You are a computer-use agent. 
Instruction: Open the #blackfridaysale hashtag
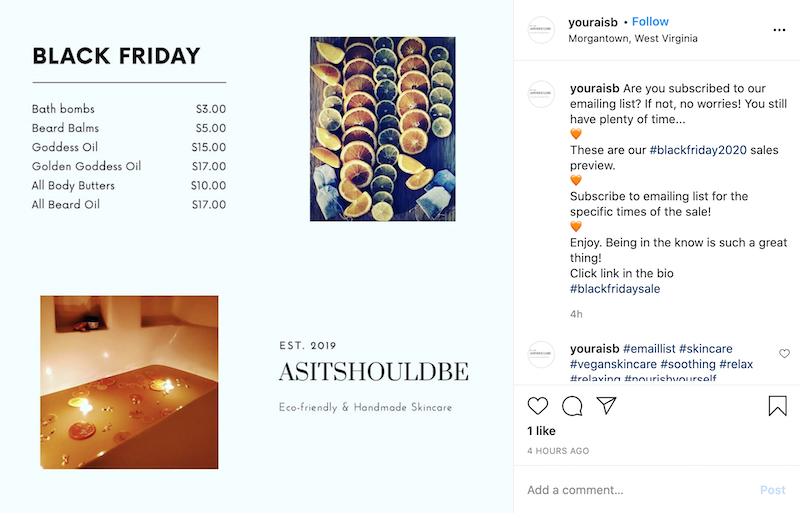click(615, 289)
